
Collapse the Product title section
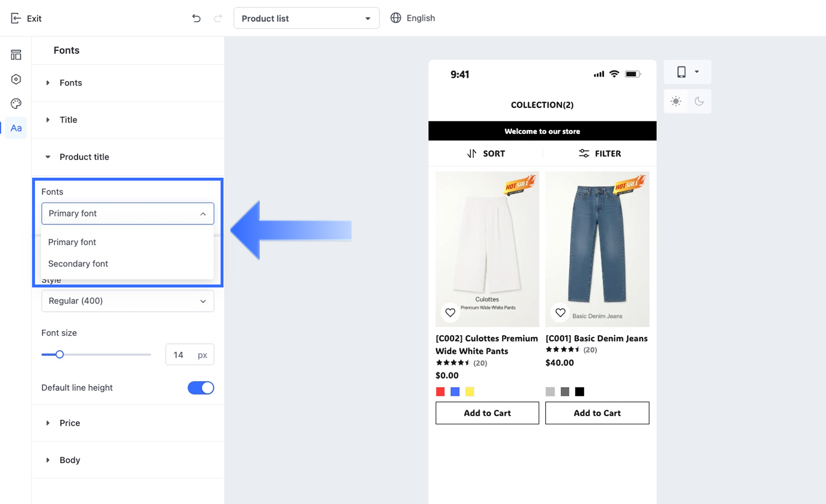point(84,157)
